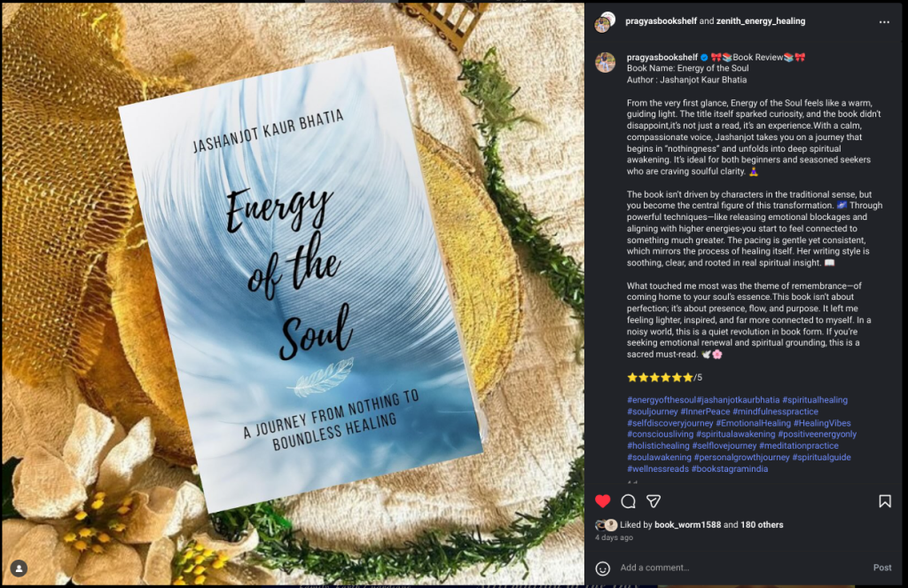908x588 pixels.
Task: Open the #bookstagramindia hashtag
Action: 730,468
